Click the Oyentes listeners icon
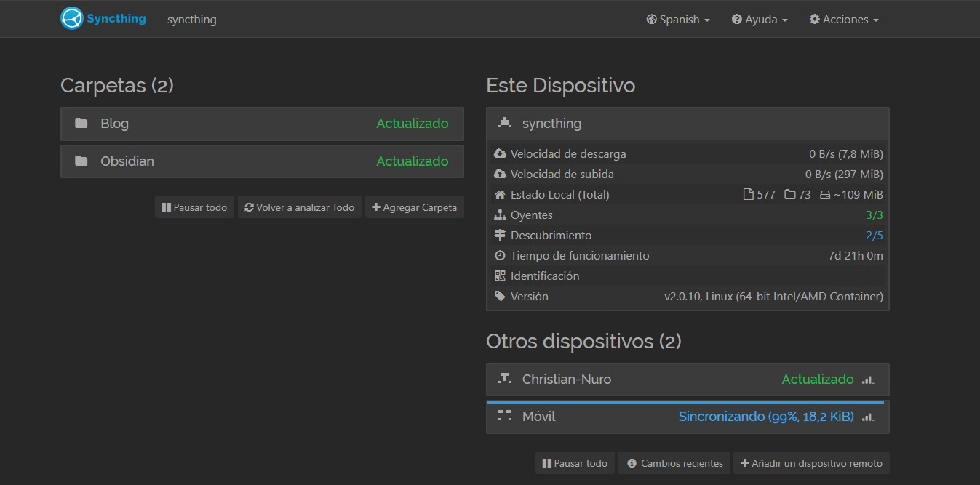 499,215
